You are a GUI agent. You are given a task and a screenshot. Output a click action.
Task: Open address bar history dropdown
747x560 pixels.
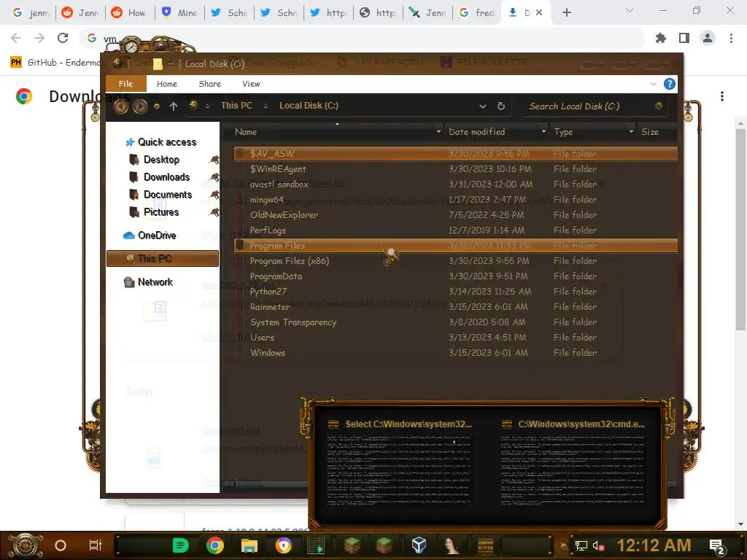[x=483, y=106]
